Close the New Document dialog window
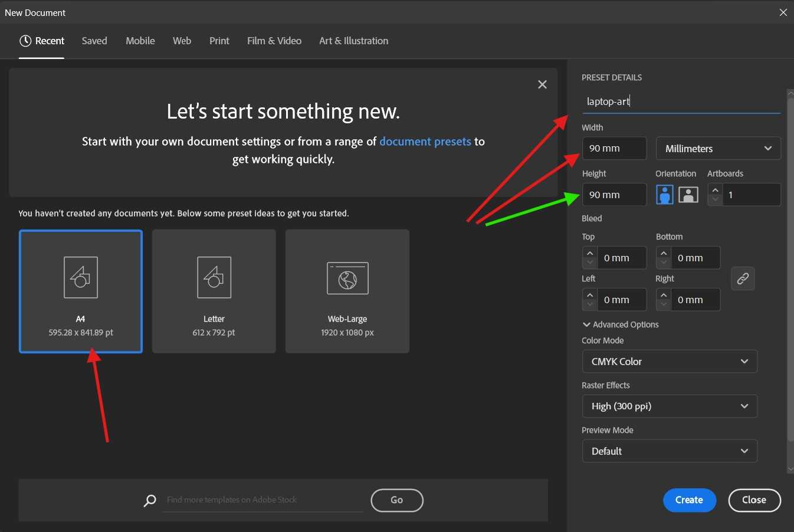This screenshot has height=532, width=794. [783, 12]
